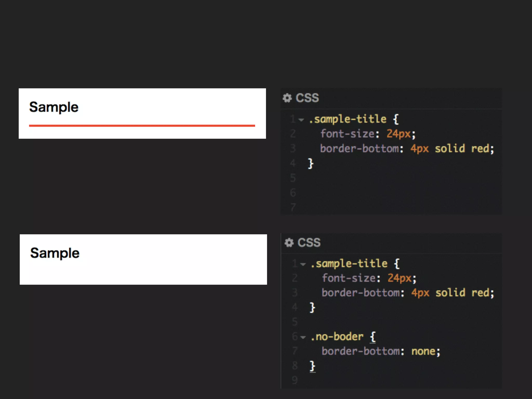The width and height of the screenshot is (532, 399).
Task: Fold the .no-boder rule block
Action: 303,337
